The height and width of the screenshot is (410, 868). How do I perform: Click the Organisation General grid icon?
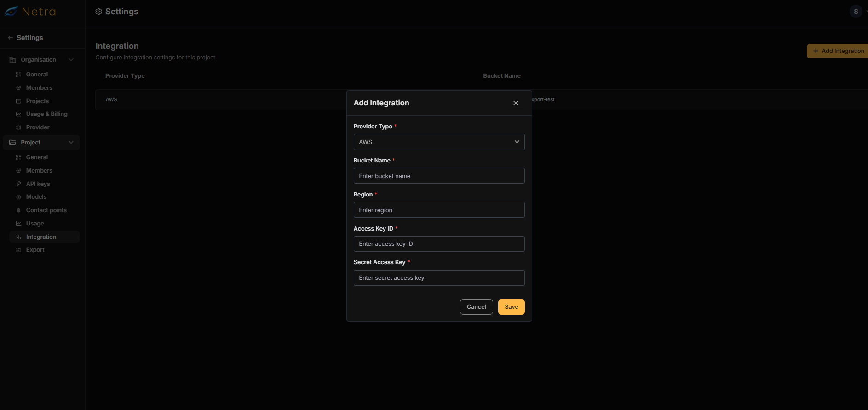18,75
